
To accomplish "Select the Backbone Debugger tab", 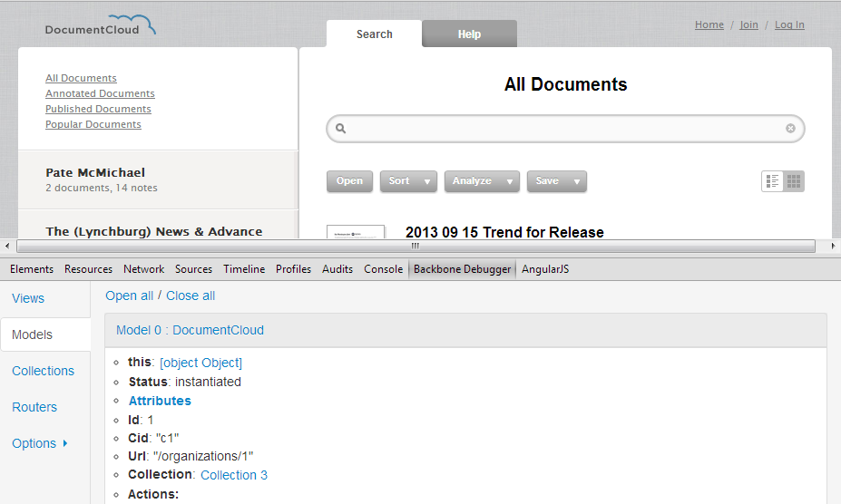I will pos(463,269).
